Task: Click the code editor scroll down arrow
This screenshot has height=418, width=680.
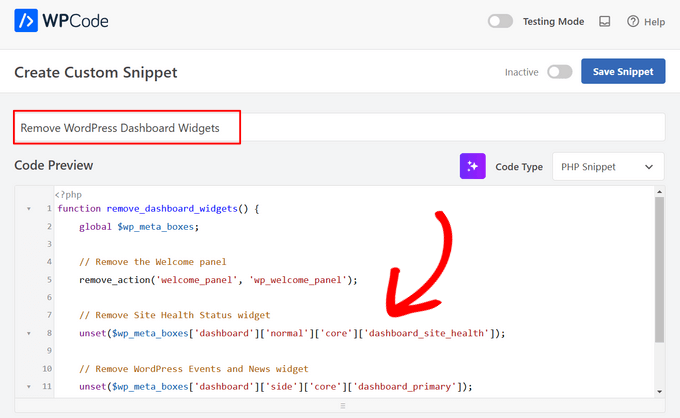Action: [x=659, y=392]
